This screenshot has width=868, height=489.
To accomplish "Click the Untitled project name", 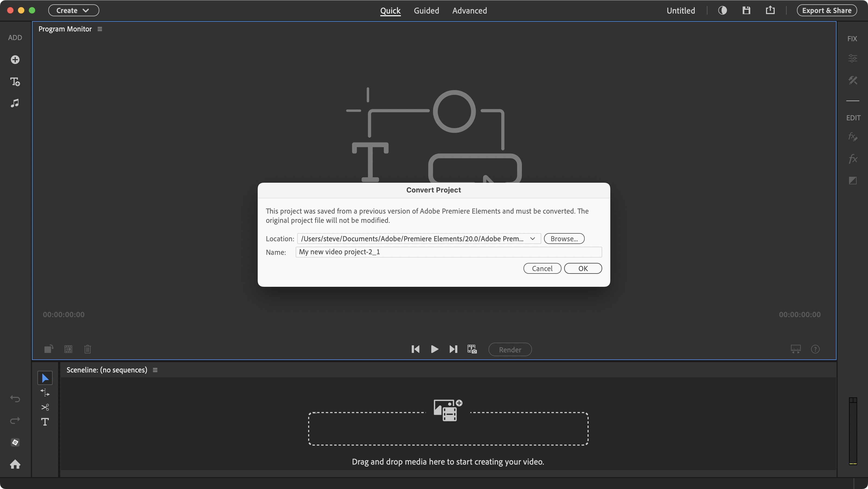I will (x=681, y=11).
